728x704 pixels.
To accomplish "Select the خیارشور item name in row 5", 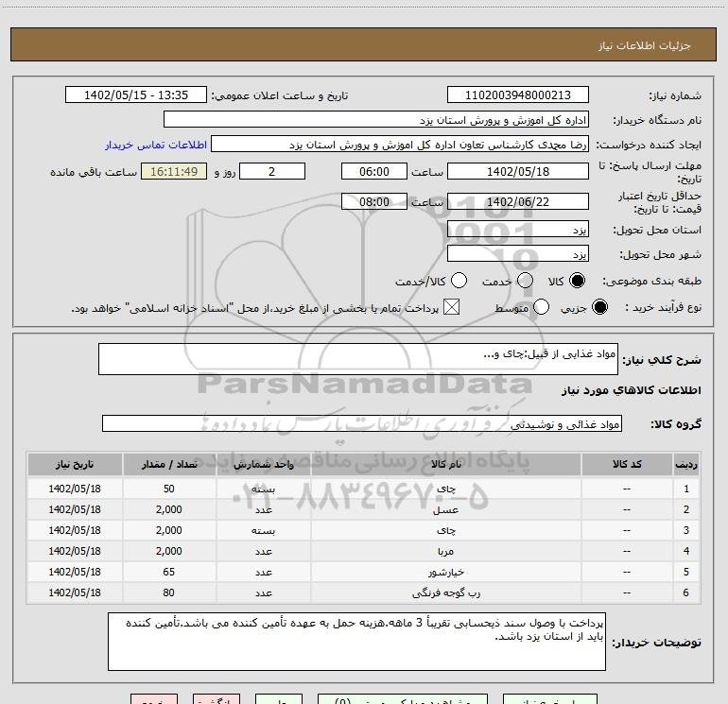I will [446, 573].
